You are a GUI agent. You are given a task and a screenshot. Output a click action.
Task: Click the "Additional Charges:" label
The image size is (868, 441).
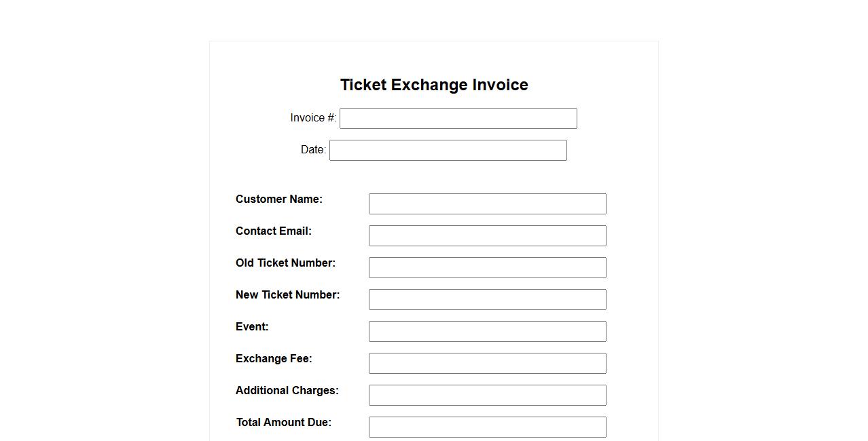[x=287, y=391]
